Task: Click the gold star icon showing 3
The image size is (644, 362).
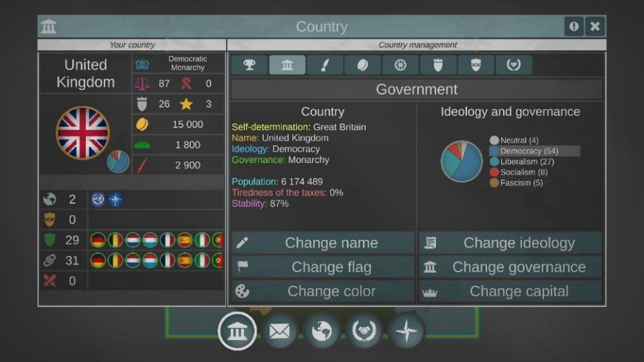Action: coord(186,104)
